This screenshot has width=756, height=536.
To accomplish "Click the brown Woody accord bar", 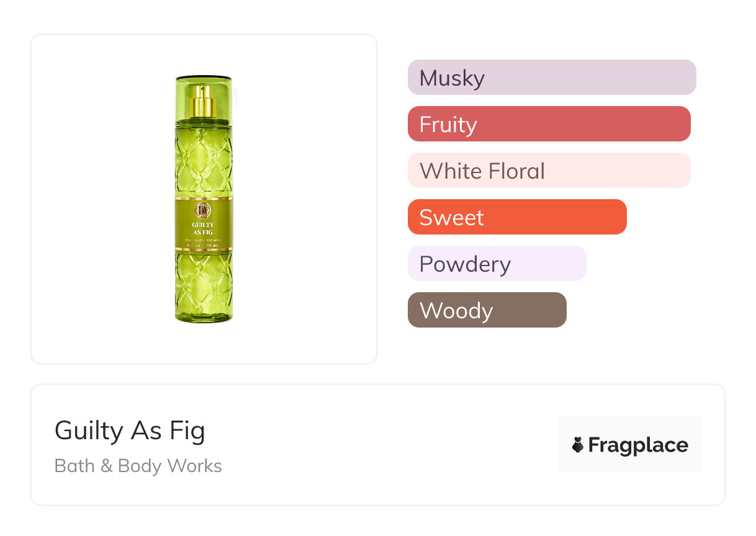I will 487,310.
